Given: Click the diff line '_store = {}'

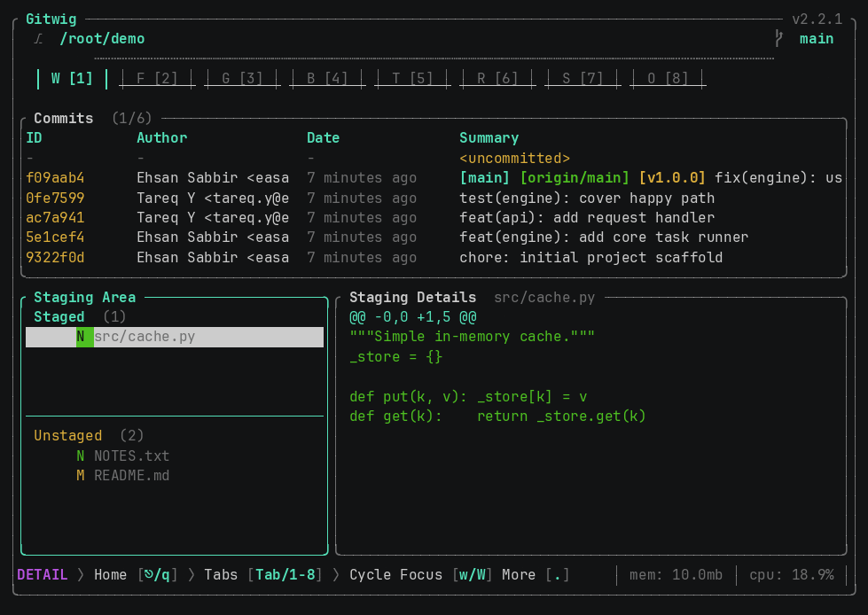Looking at the screenshot, I should 395,357.
